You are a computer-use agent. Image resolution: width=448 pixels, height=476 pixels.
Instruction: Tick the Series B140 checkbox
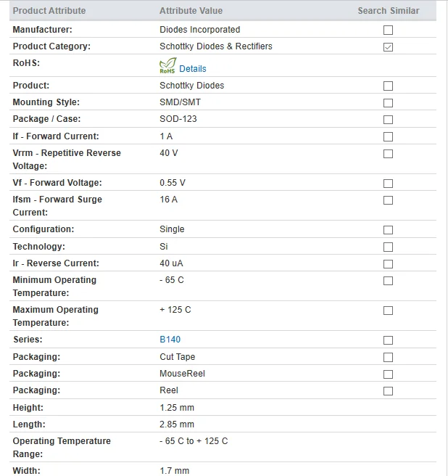388,340
